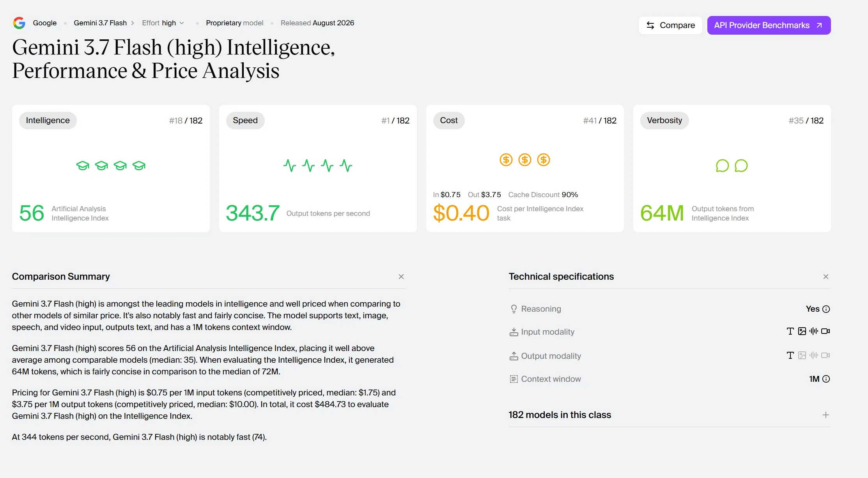This screenshot has width=868, height=478.
Task: Click the Google logo icon
Action: point(19,23)
